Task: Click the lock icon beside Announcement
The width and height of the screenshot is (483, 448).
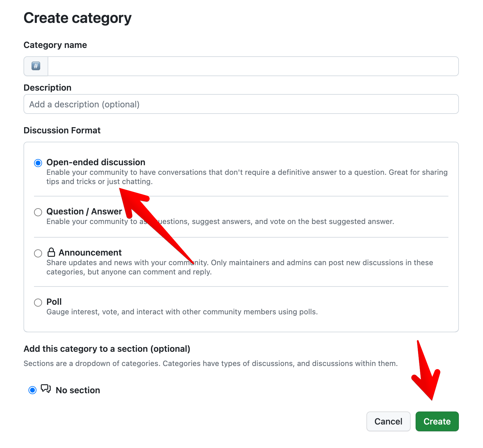Action: click(x=51, y=252)
